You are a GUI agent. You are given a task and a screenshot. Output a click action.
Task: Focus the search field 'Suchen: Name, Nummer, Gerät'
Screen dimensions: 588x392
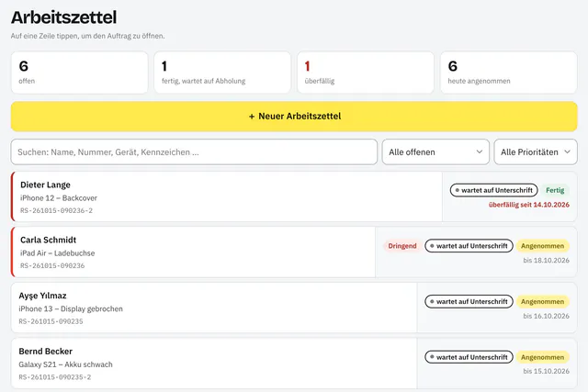point(194,151)
